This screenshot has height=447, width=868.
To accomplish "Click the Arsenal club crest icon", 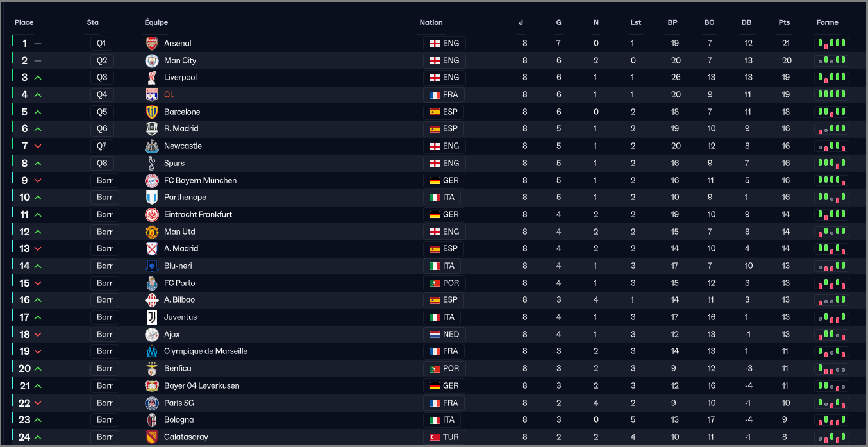I will point(152,44).
